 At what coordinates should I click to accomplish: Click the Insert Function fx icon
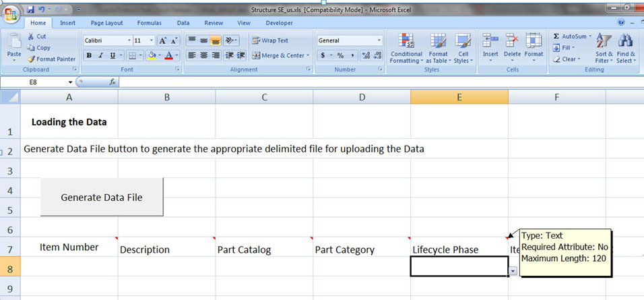(x=112, y=82)
